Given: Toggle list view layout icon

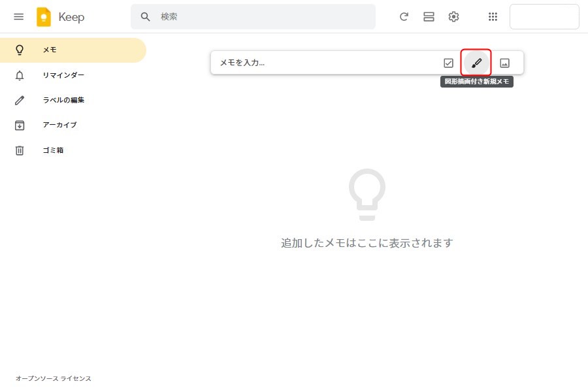Looking at the screenshot, I should 429,17.
